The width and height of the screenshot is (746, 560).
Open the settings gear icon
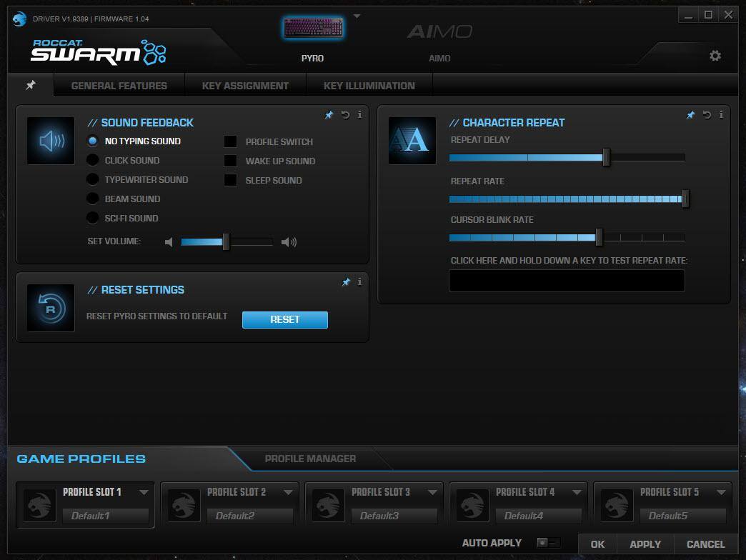tap(715, 56)
